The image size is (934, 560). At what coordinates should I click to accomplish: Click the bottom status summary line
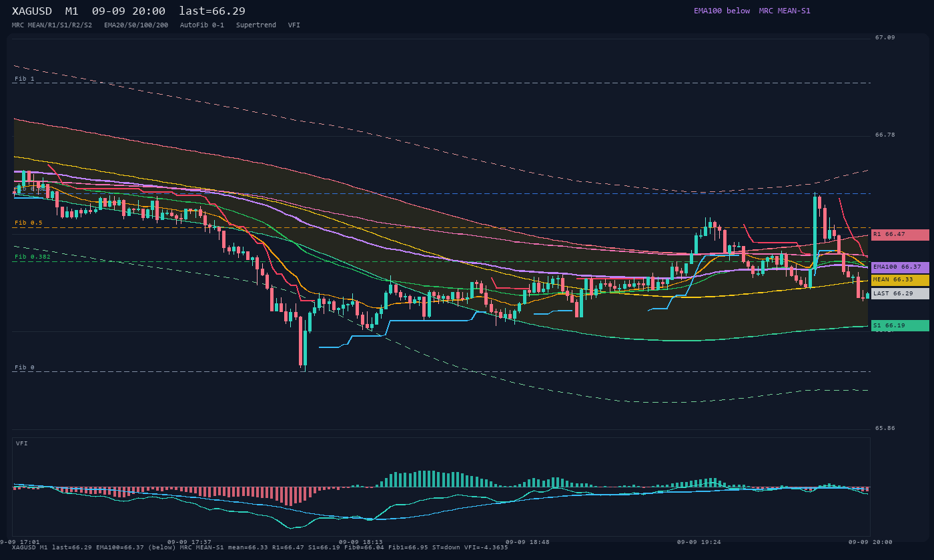point(260,547)
